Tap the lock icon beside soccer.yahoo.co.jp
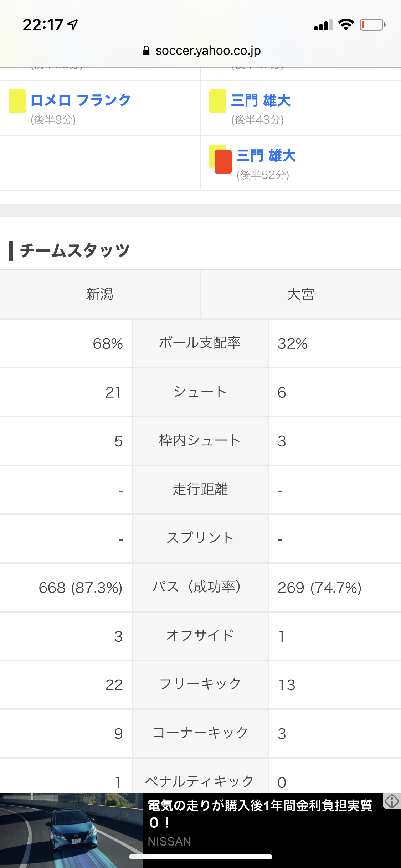This screenshot has height=868, width=401. point(146,51)
